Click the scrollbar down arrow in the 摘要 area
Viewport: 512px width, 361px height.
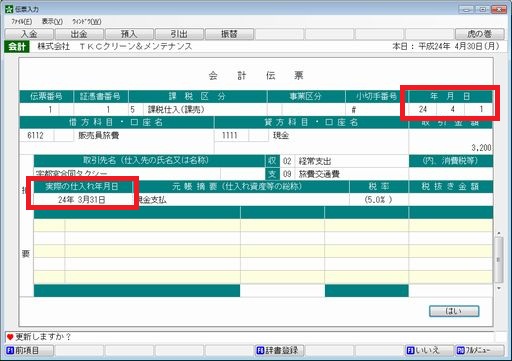point(499,288)
